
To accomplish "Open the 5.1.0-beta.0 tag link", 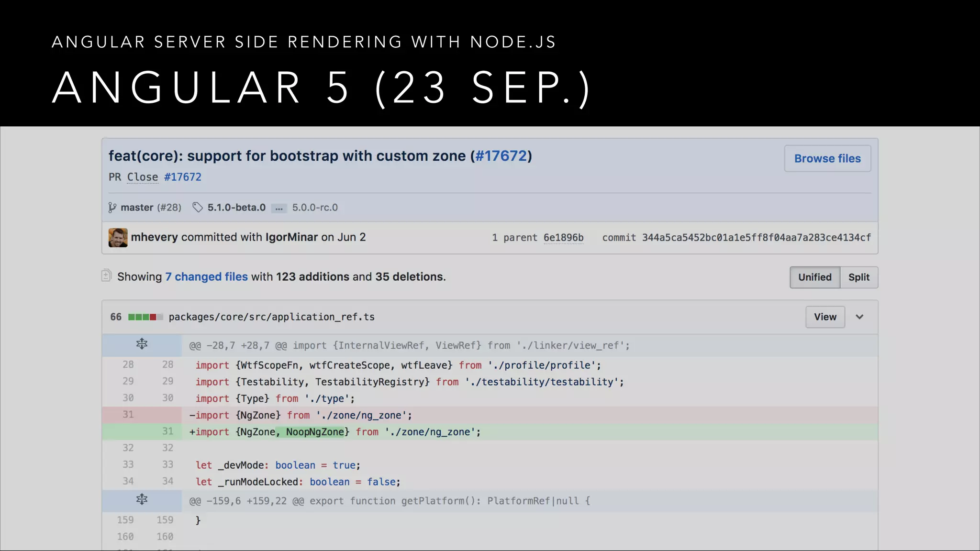I will pos(236,208).
